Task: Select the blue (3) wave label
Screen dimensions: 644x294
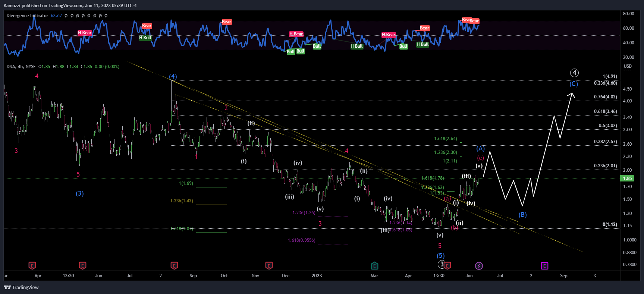Action: (80, 193)
